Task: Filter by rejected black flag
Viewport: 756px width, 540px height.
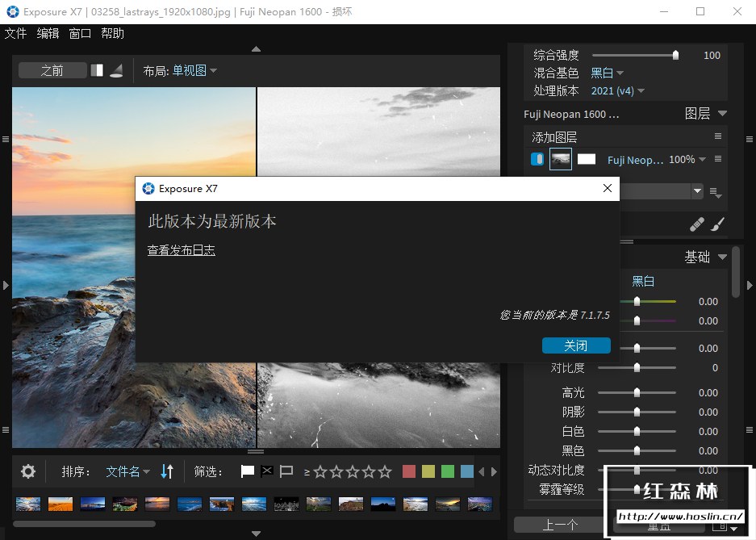Action: coord(266,471)
